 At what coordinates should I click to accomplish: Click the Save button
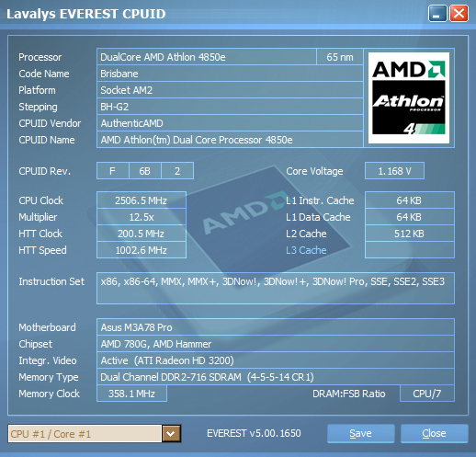click(x=360, y=433)
